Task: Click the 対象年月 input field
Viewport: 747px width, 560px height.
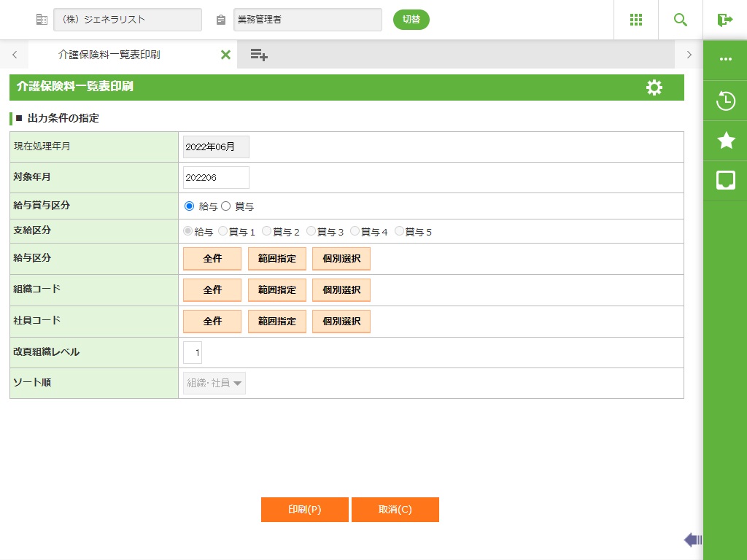Action: (x=216, y=177)
